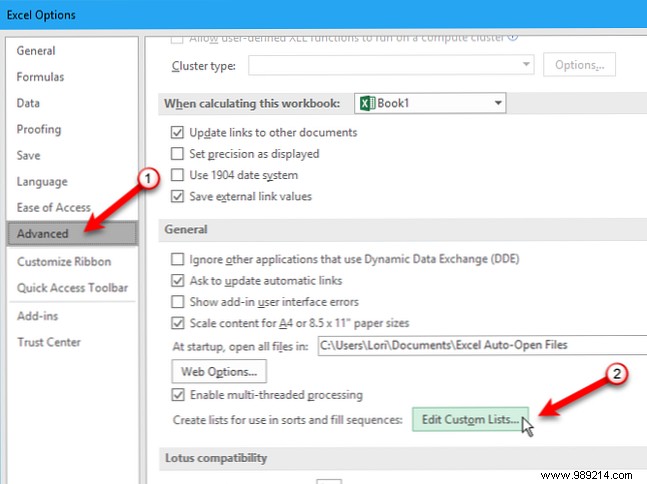
Task: Toggle Enable multi-threaded processing
Action: pos(177,395)
